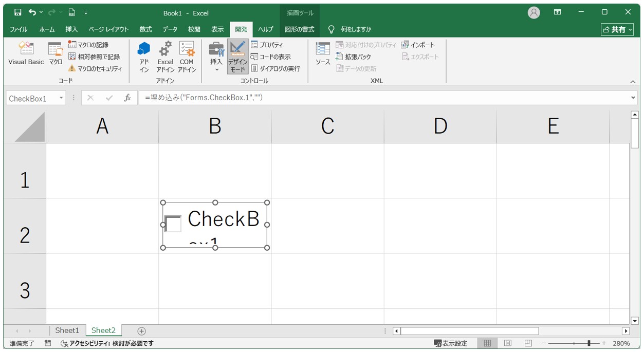Switch to Page Break Preview
The image size is (644, 352).
pyautogui.click(x=528, y=343)
